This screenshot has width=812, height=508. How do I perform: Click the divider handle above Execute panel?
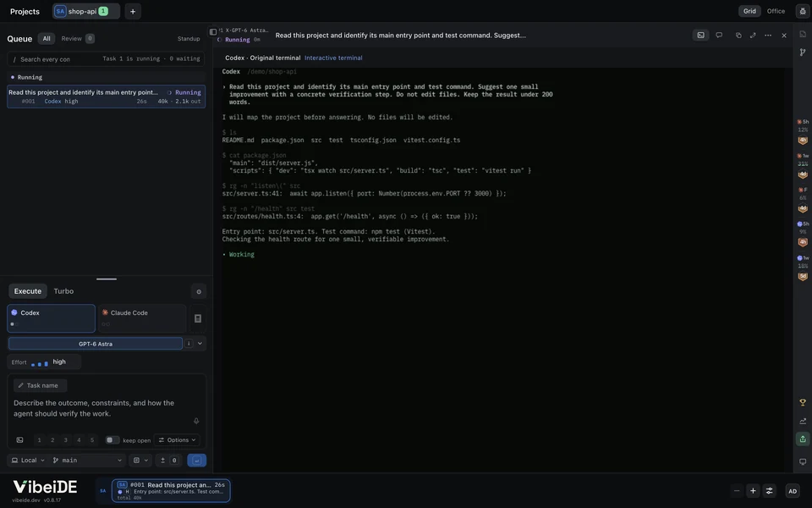point(107,279)
